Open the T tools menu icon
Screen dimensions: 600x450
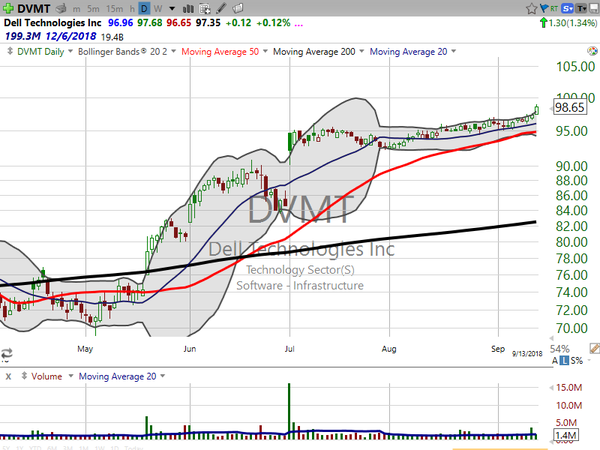[x=580, y=8]
